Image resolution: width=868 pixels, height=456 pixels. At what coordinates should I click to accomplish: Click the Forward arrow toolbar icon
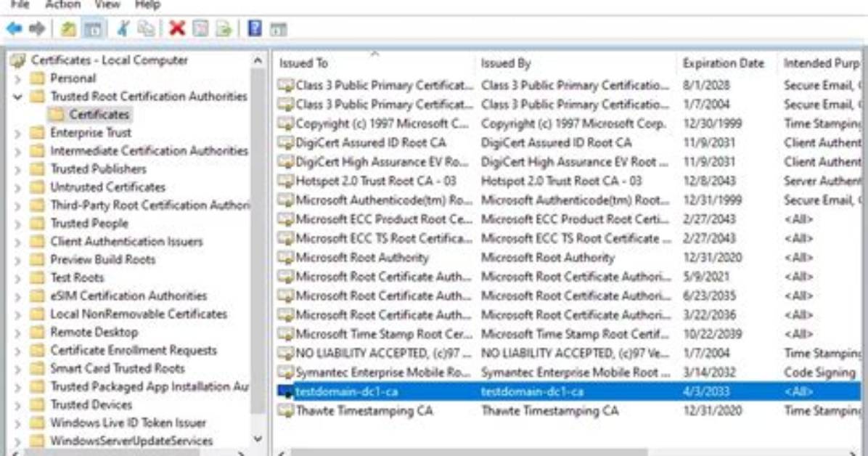[x=37, y=28]
